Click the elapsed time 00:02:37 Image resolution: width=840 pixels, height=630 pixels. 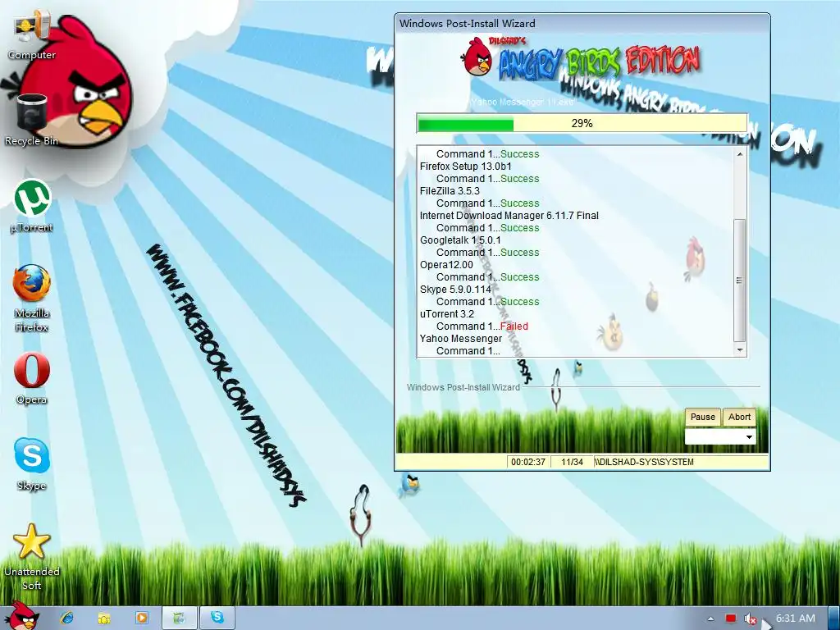528,462
